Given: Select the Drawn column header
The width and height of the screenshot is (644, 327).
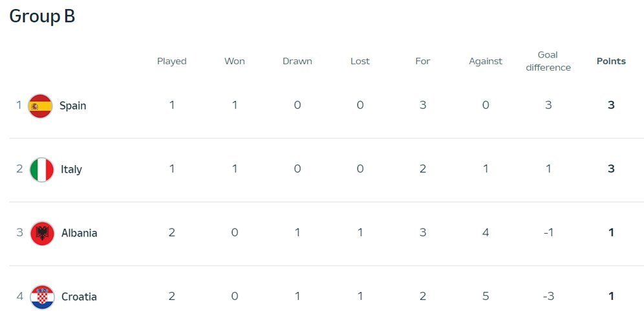Looking at the screenshot, I should [x=297, y=62].
